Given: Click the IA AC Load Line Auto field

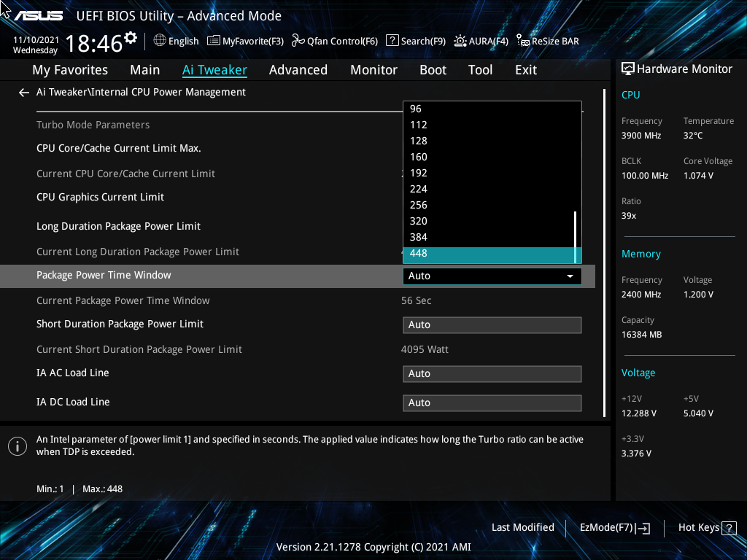Looking at the screenshot, I should pos(492,374).
